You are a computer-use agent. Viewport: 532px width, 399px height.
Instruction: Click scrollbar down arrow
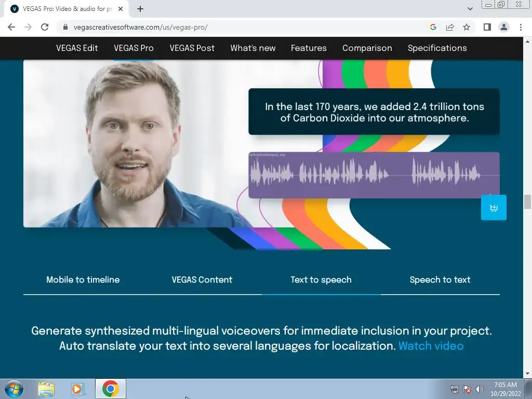coord(527,374)
